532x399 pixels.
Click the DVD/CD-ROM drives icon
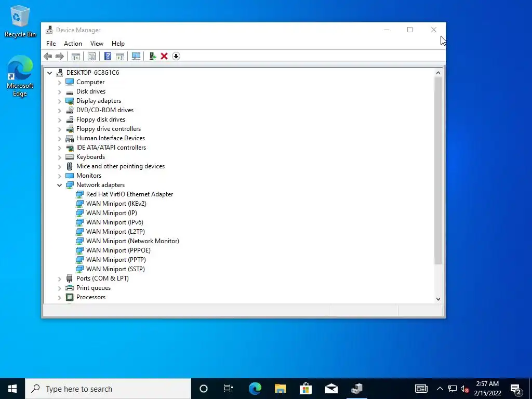(70, 110)
